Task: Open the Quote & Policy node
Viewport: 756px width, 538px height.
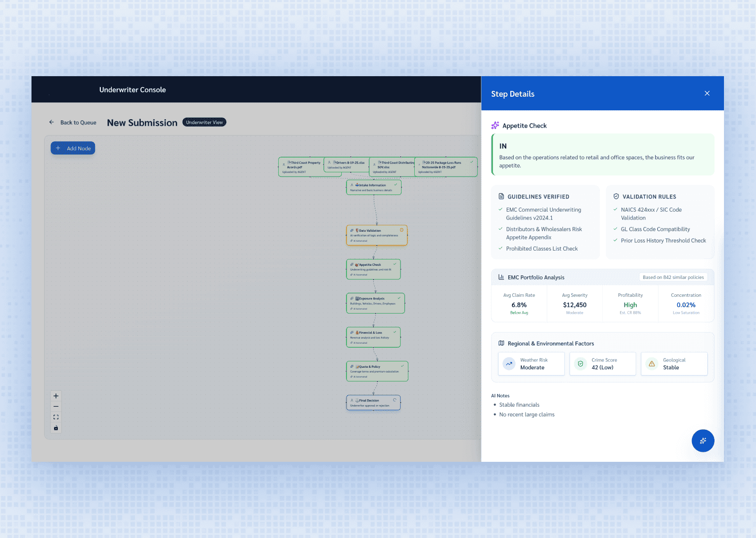Action: [x=376, y=371]
